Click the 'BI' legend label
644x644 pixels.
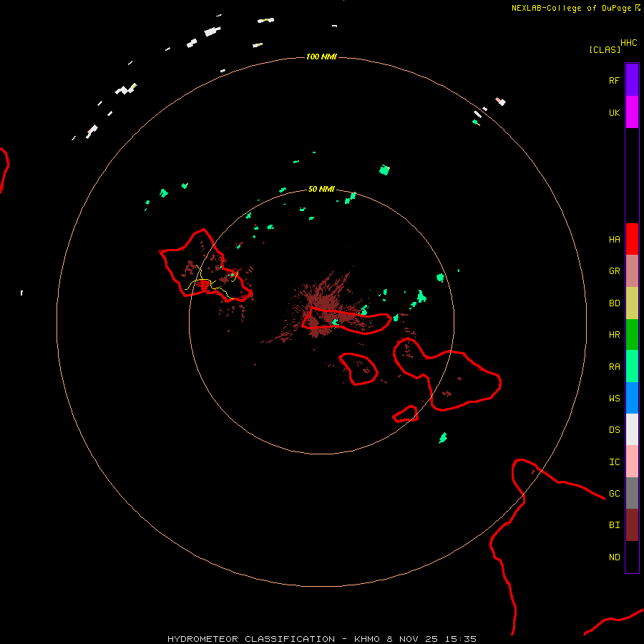point(614,525)
